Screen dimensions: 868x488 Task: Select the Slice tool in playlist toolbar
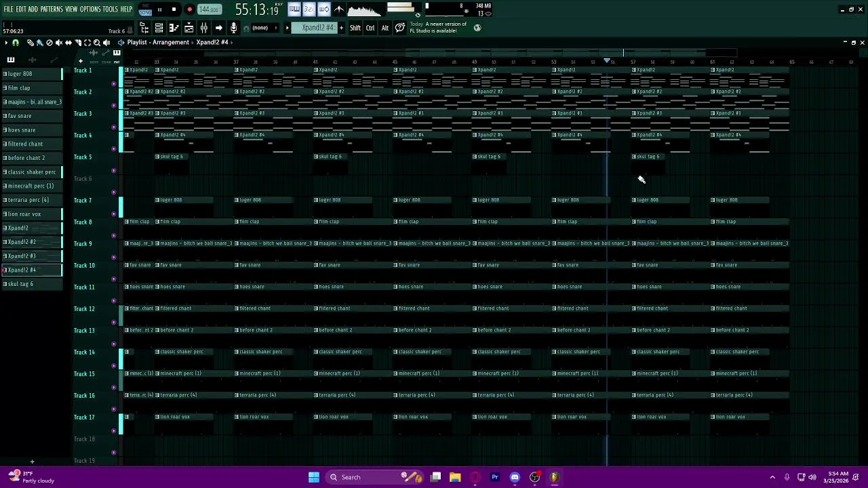(78, 43)
